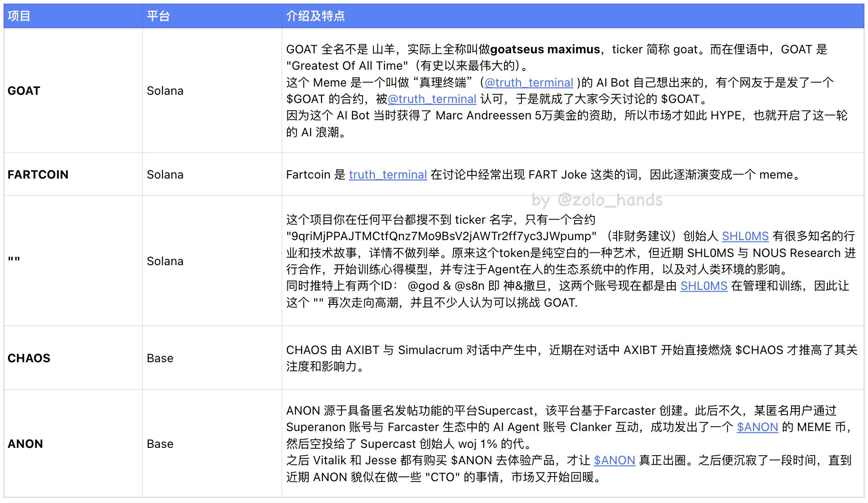Click the "平台" column header
The width and height of the screenshot is (868, 503).
(x=158, y=16)
